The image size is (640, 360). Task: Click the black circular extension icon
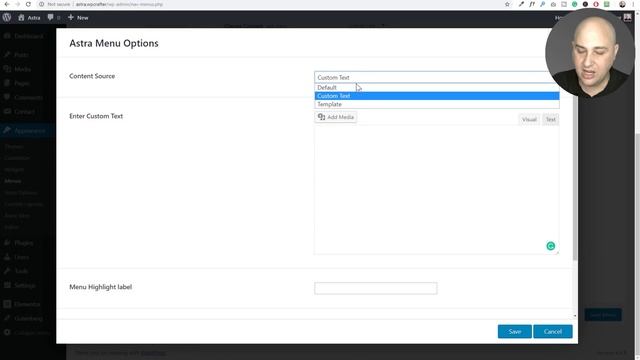pos(585,4)
